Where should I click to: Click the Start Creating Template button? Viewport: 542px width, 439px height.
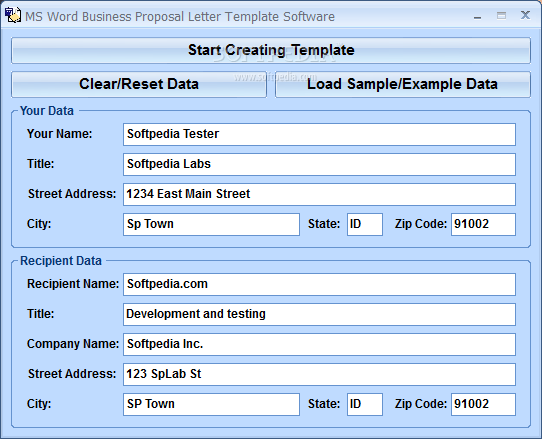(271, 50)
